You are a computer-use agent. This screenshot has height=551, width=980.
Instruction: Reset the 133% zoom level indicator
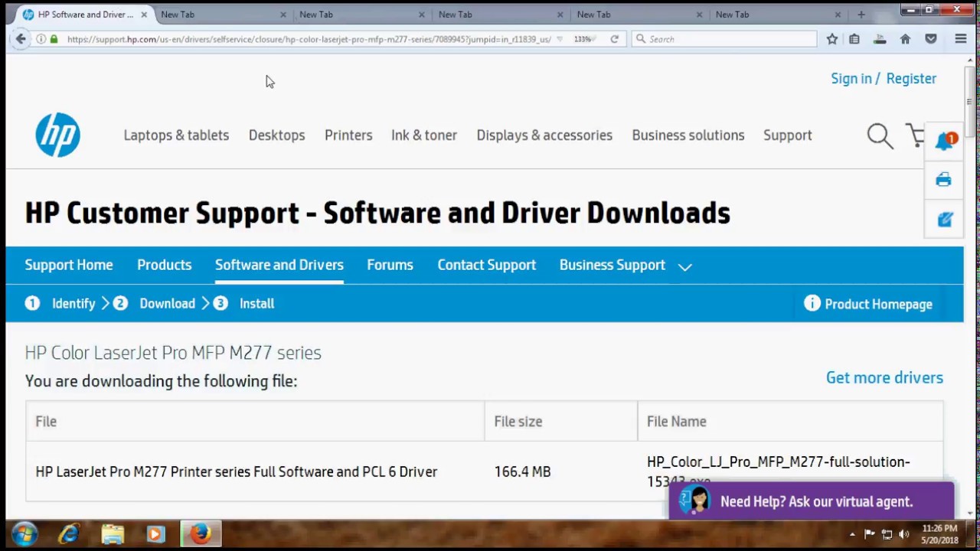coord(583,39)
